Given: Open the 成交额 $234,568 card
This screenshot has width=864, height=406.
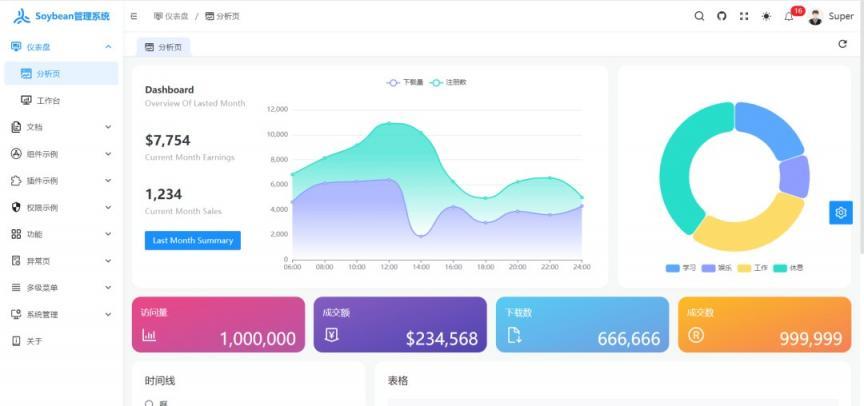Looking at the screenshot, I should (400, 324).
